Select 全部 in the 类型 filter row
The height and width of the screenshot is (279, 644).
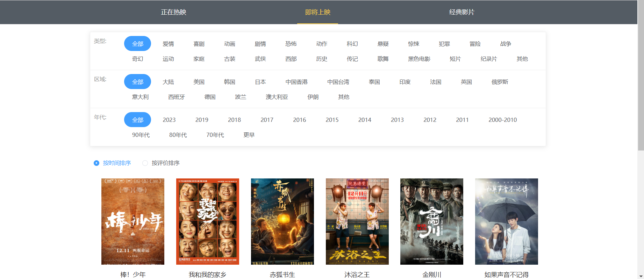137,44
